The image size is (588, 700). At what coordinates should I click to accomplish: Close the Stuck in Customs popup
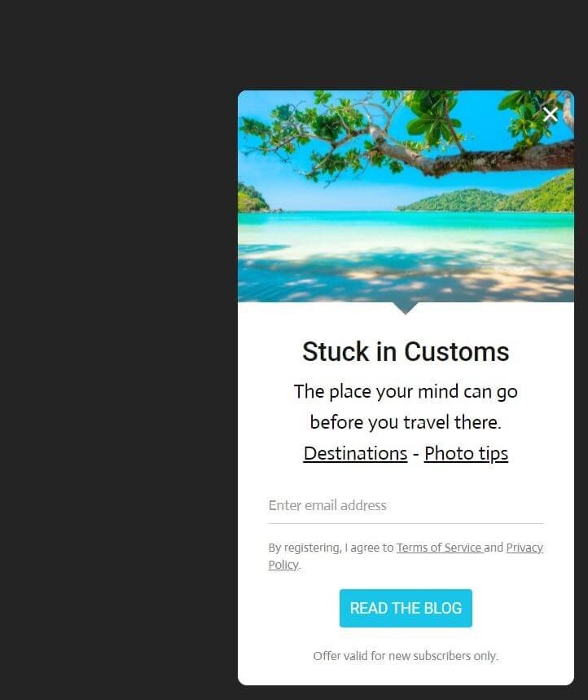pyautogui.click(x=550, y=115)
